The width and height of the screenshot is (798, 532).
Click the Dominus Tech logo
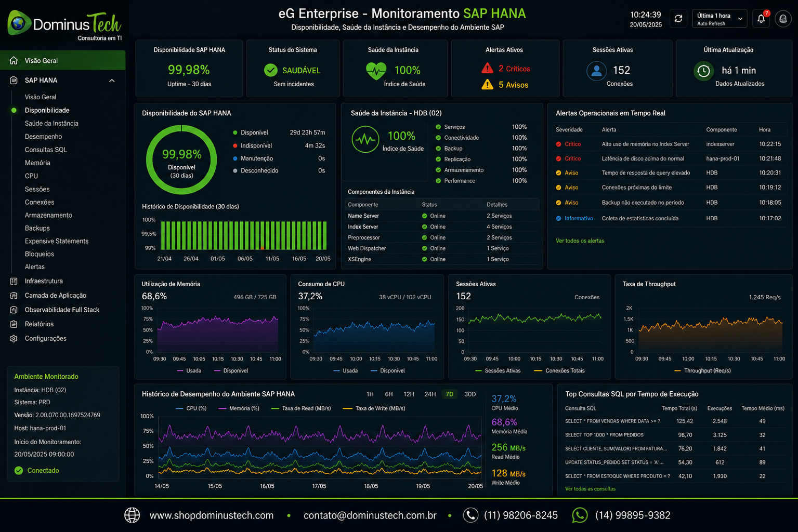coord(64,25)
